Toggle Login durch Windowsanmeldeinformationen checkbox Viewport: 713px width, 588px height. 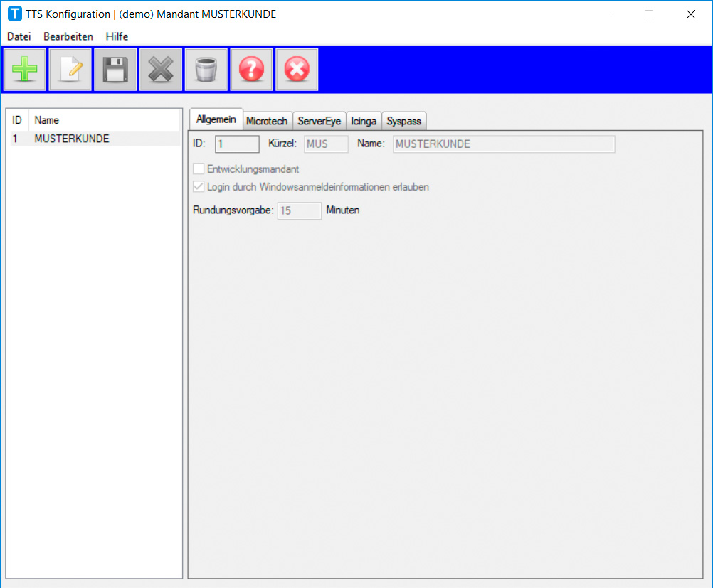[x=199, y=187]
